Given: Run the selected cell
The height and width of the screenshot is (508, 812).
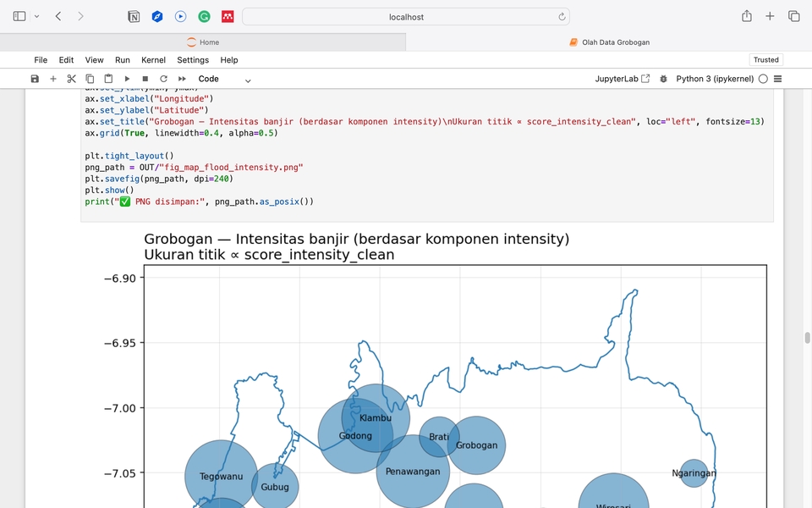Looking at the screenshot, I should pos(128,79).
